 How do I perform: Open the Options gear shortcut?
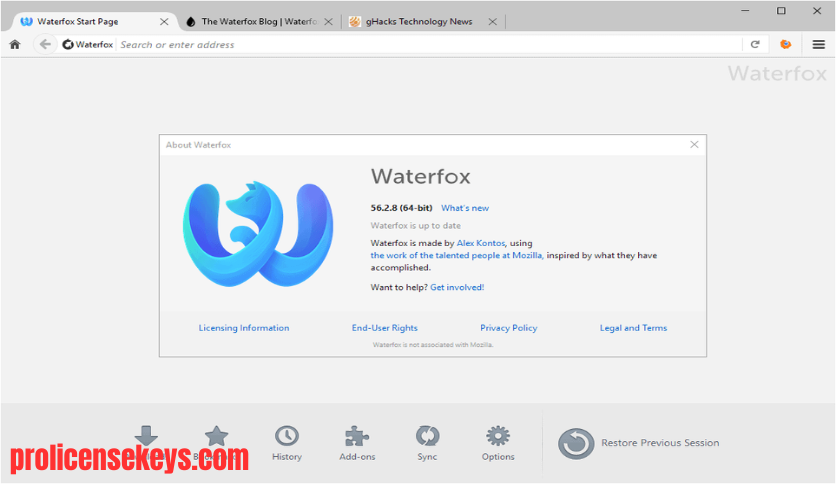[x=498, y=443]
